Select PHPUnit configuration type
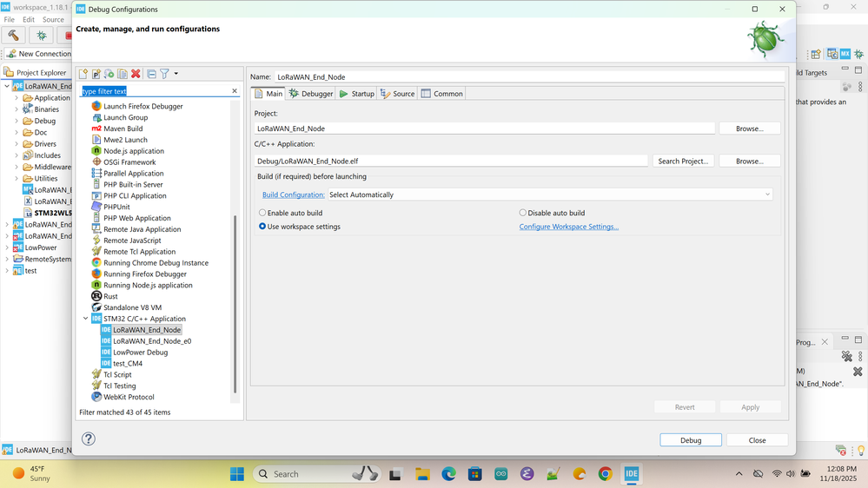The height and width of the screenshot is (488, 868). click(x=116, y=207)
